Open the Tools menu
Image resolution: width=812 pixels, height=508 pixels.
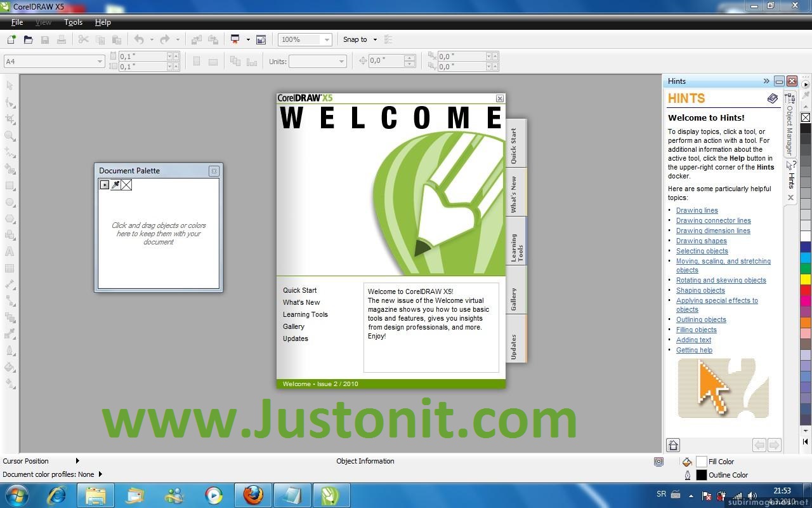click(x=73, y=22)
